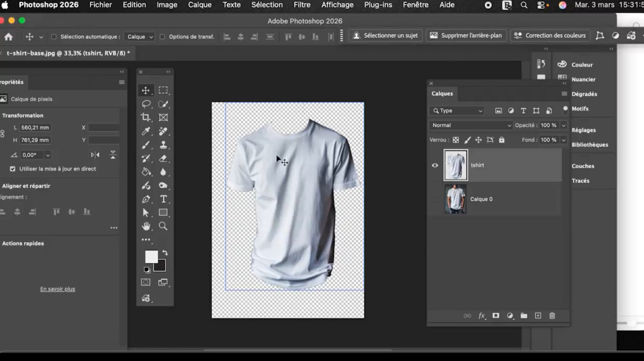Enable Sélection automatique checkbox
The width and height of the screenshot is (644, 361).
point(54,37)
